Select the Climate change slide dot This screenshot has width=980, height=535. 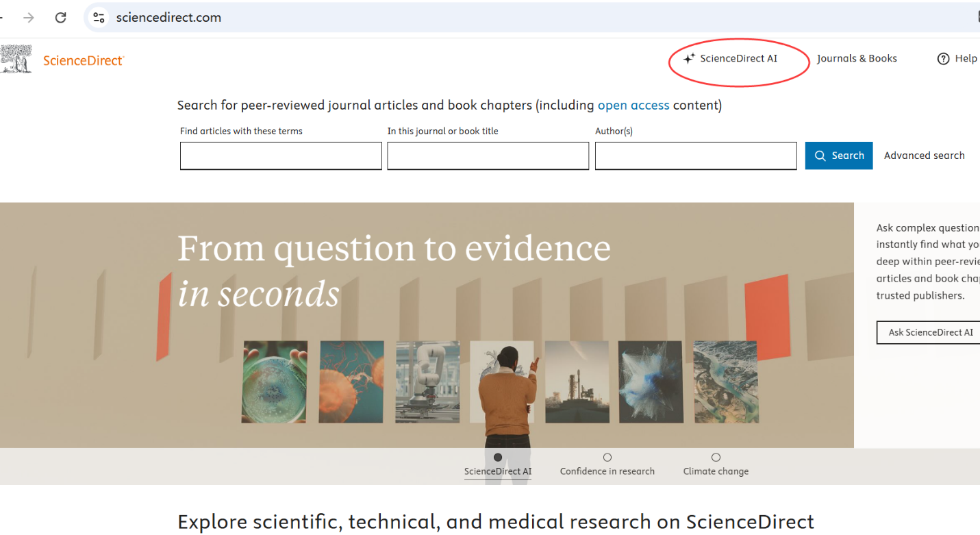click(x=716, y=458)
